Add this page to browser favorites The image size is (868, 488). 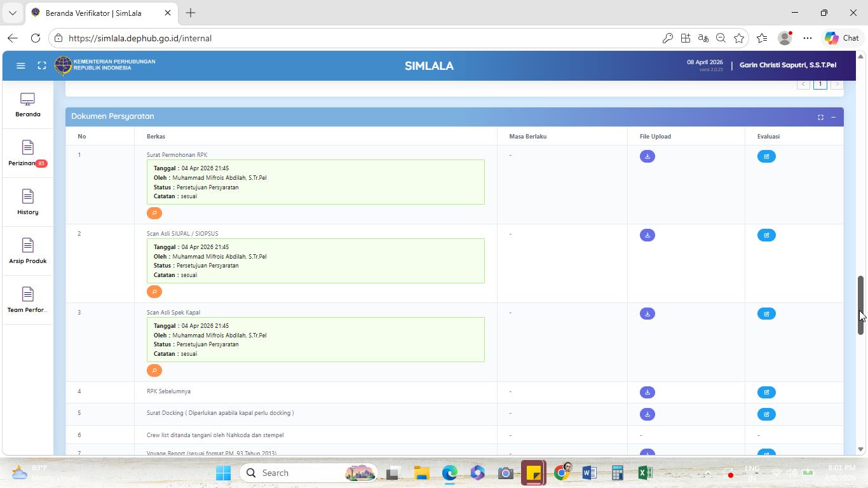coord(738,38)
